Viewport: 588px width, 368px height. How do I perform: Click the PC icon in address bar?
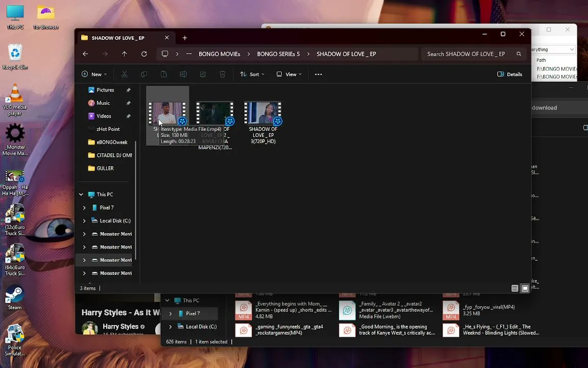(x=165, y=54)
